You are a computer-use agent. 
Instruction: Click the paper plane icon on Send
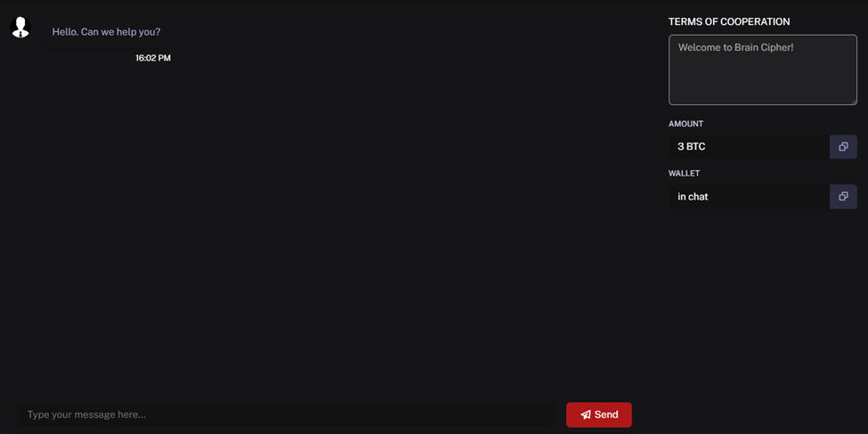tap(586, 414)
